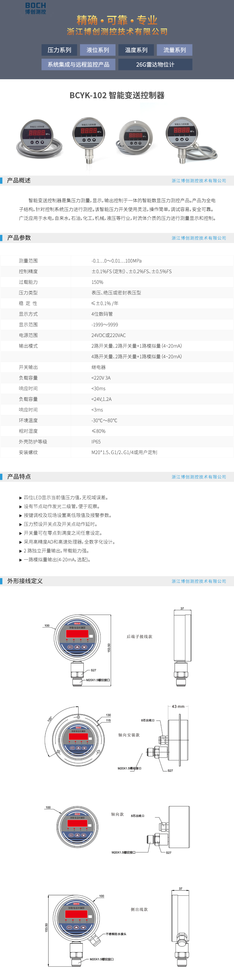Select the <3ms response time value

[x=97, y=410]
